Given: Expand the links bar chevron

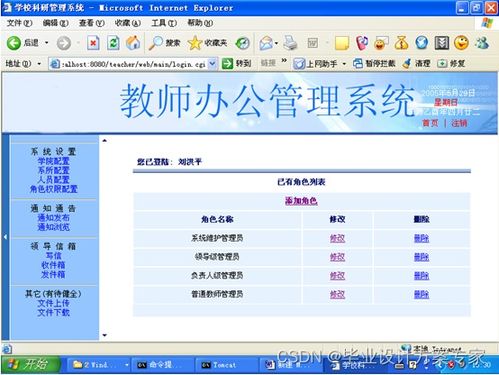Looking at the screenshot, I should pyautogui.click(x=284, y=61).
